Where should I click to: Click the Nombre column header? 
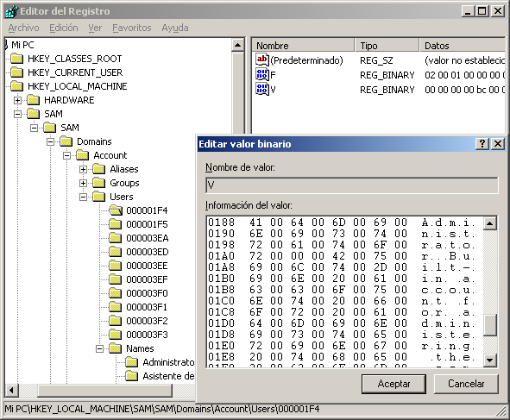pyautogui.click(x=303, y=46)
